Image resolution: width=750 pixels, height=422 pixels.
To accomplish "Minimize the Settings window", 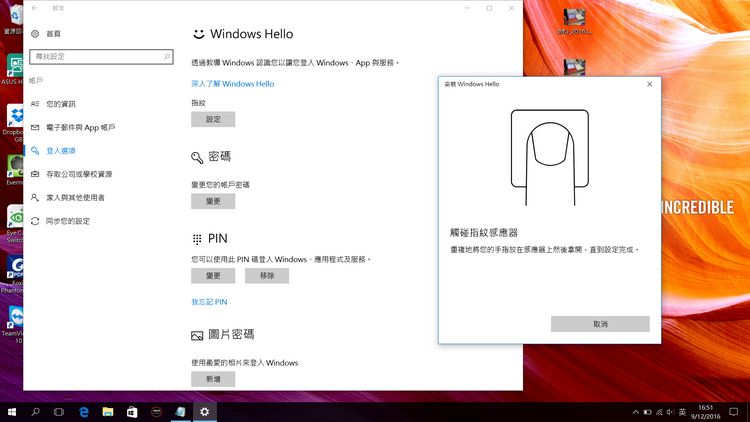I will (x=467, y=8).
